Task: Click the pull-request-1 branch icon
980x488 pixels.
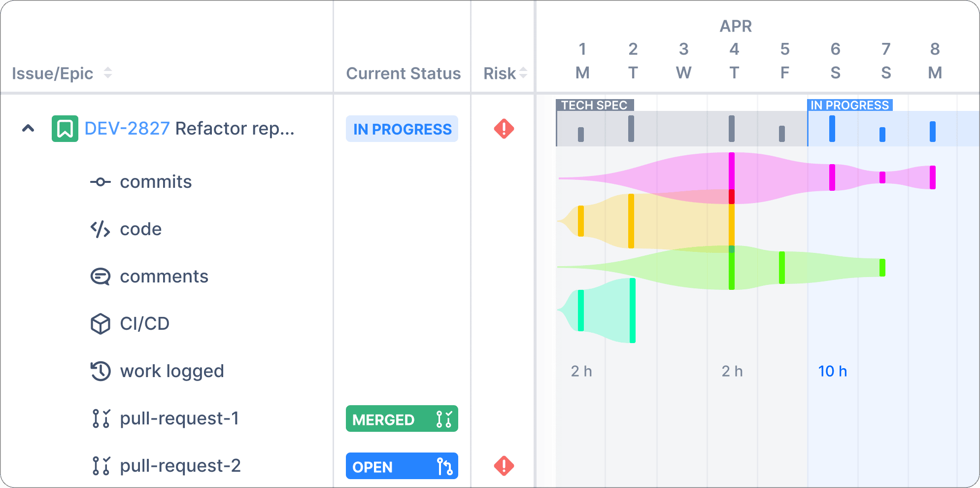Action: (101, 418)
